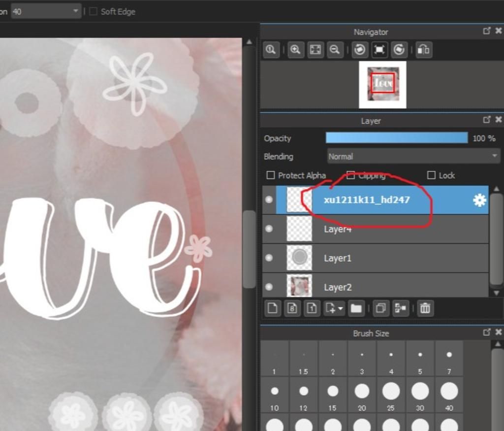Choose brush size 15
The height and width of the screenshot is (431, 504).
pyautogui.click(x=333, y=395)
